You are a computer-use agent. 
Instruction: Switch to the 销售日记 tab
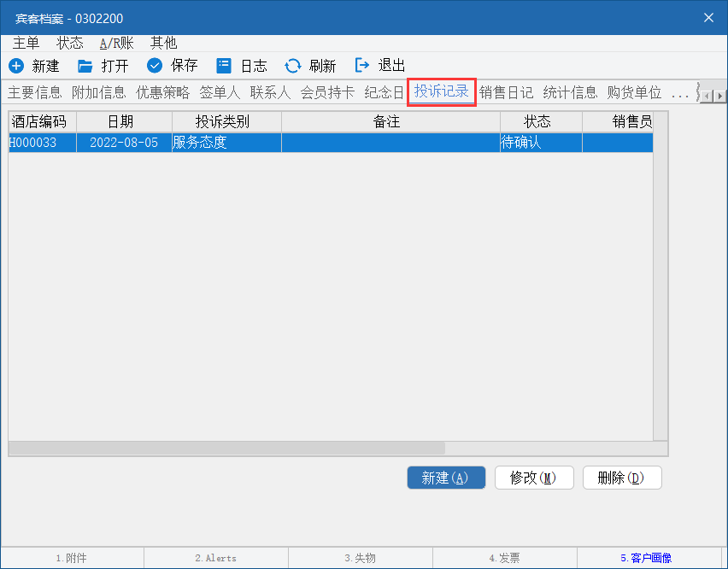tap(506, 92)
